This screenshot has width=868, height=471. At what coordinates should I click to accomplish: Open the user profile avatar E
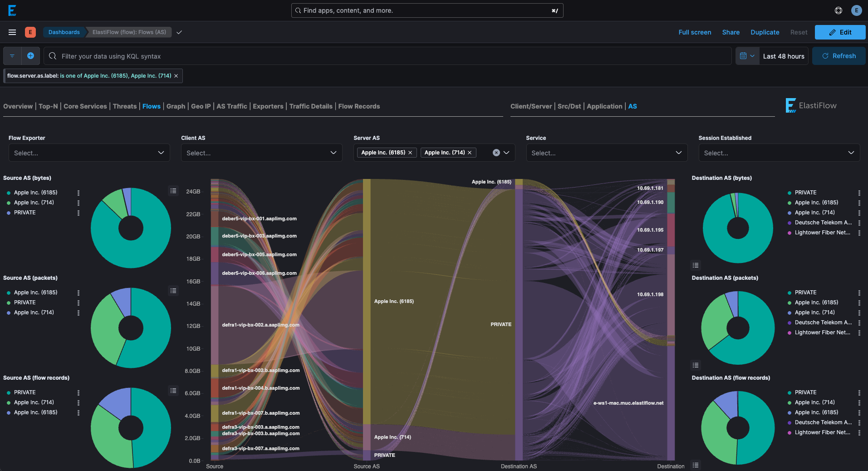[856, 10]
